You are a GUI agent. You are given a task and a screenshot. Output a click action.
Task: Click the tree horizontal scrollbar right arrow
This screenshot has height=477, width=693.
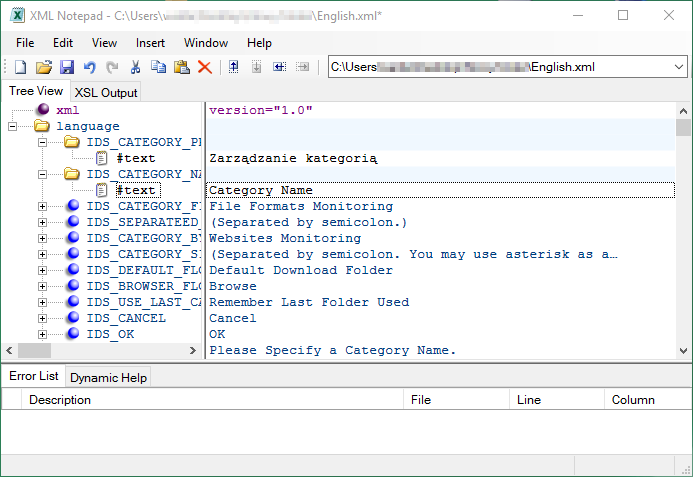click(193, 351)
